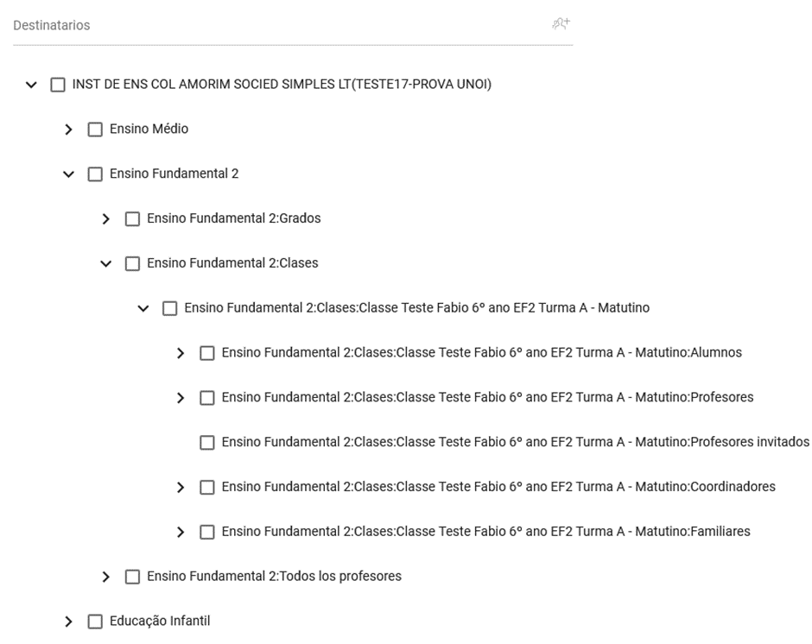Viewport: 812px width, 644px height.
Task: Expand Ensino Fundamental 2:Grados
Action: click(x=106, y=219)
